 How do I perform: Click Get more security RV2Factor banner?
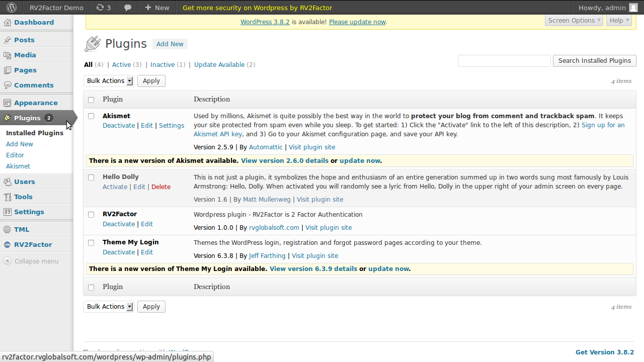[x=257, y=8]
